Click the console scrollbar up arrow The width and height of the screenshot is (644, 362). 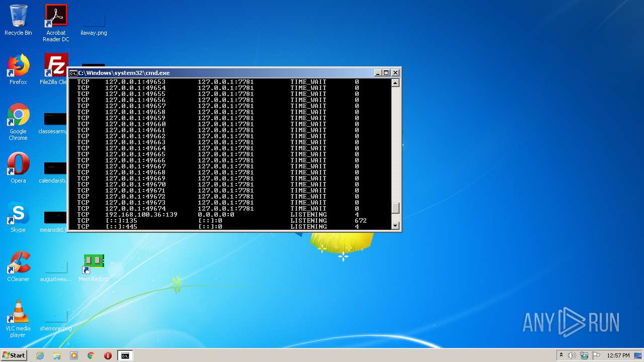coord(395,83)
